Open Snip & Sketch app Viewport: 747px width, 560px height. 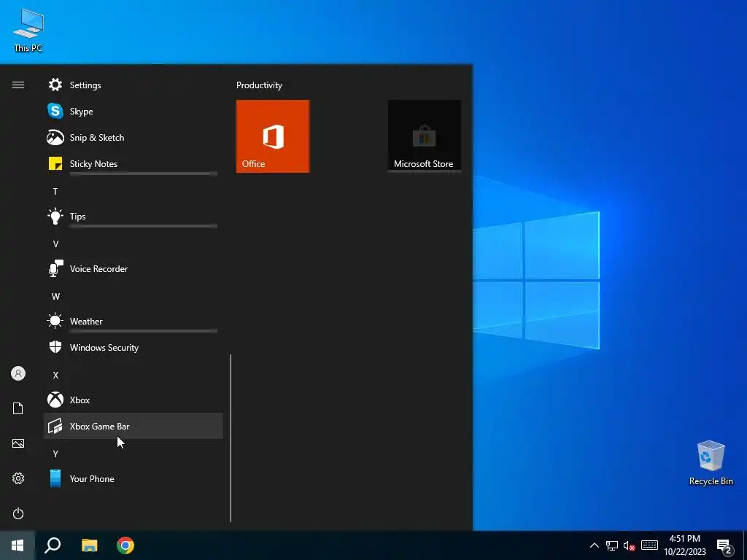(x=133, y=138)
